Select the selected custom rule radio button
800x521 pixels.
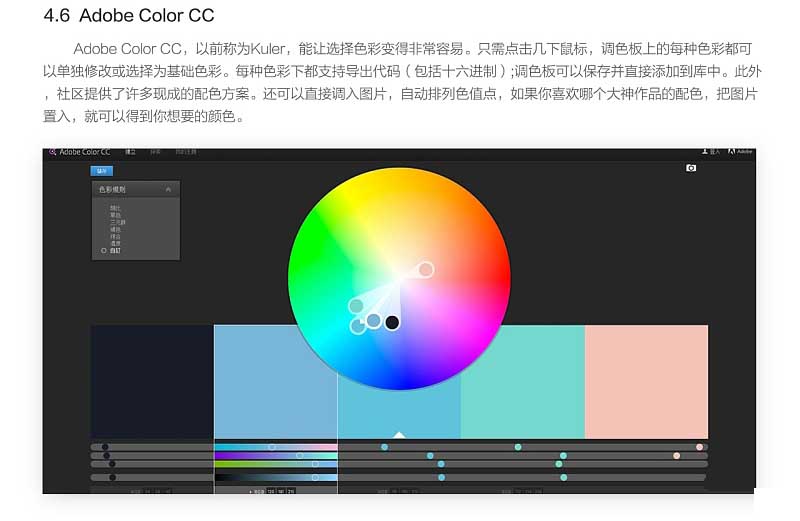coord(104,251)
